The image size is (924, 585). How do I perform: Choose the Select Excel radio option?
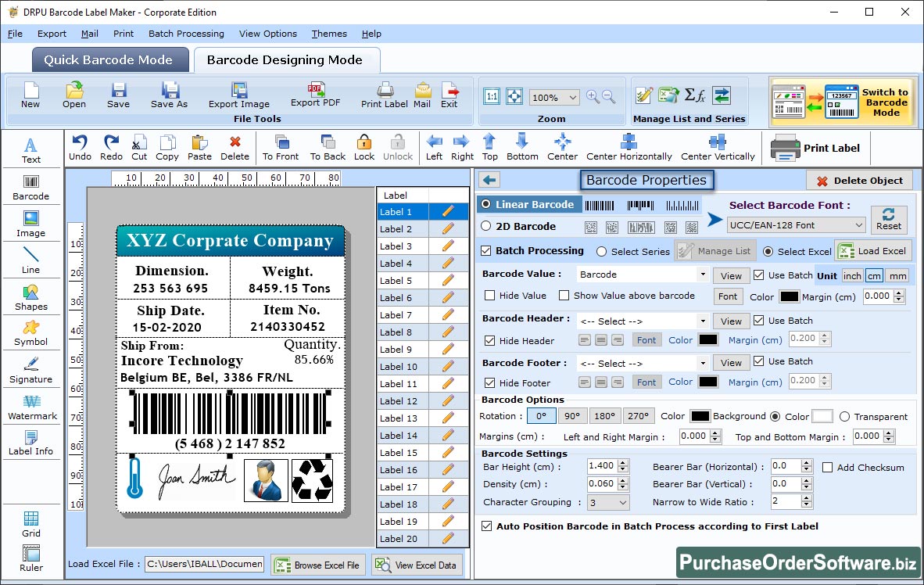click(x=768, y=252)
